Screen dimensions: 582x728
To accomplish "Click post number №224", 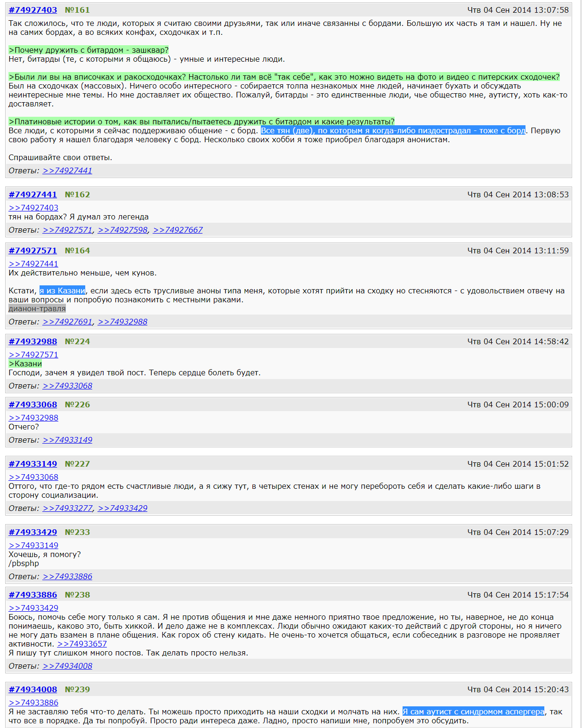I will (77, 341).
